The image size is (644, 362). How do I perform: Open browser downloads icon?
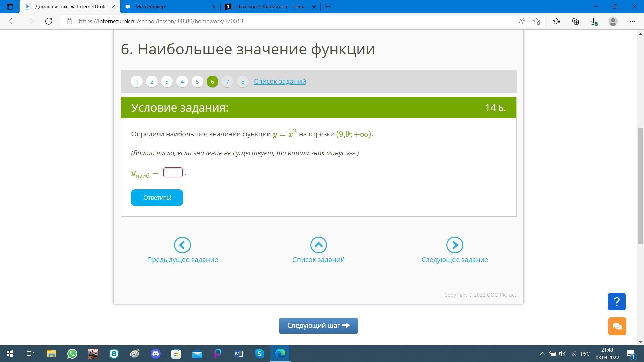coord(594,21)
